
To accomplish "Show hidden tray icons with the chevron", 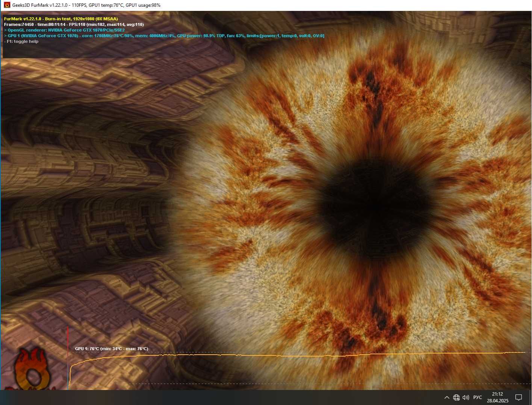I will click(x=447, y=397).
